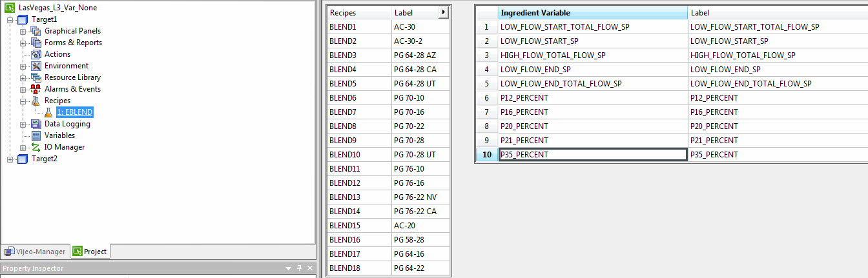Image resolution: width=868 pixels, height=278 pixels.
Task: Click the Label header in ingredient table
Action: point(778,13)
